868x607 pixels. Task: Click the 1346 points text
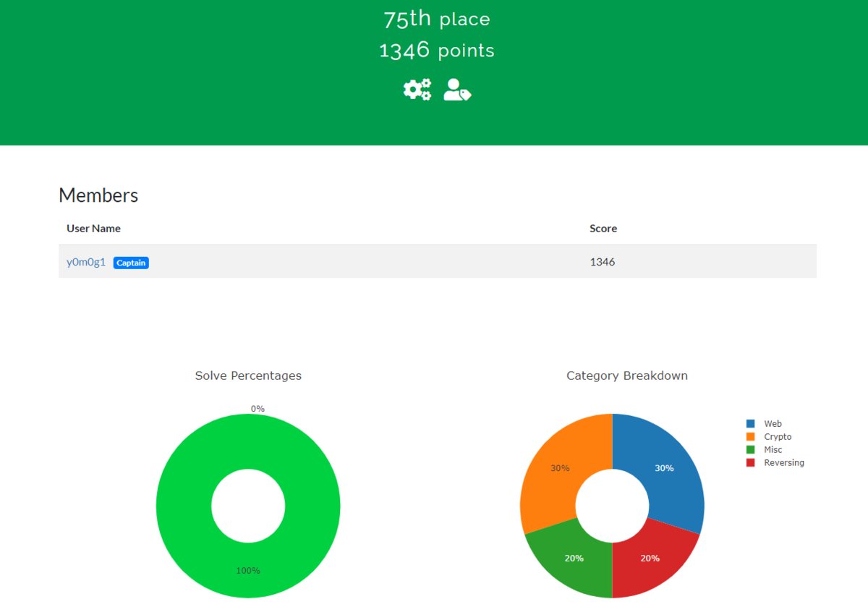[436, 51]
